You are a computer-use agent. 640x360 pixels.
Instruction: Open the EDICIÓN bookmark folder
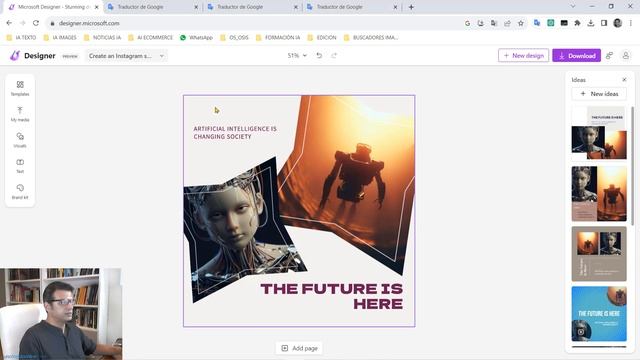pyautogui.click(x=322, y=38)
